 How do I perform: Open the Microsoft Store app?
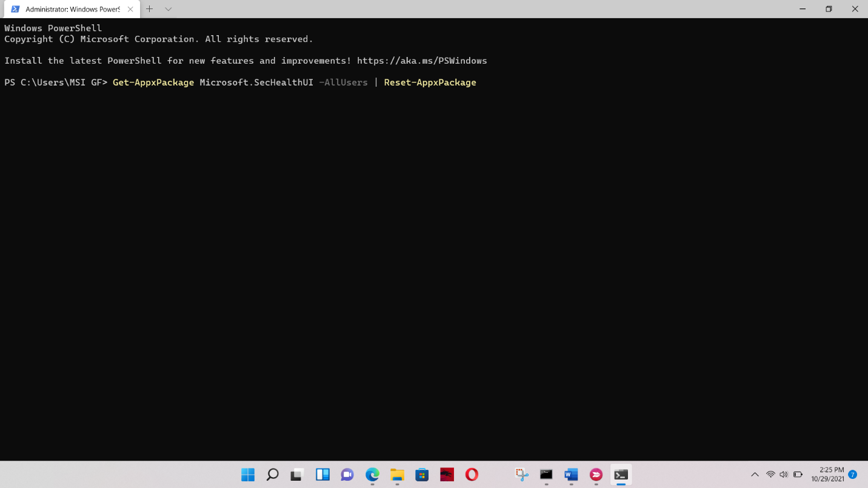tap(421, 475)
